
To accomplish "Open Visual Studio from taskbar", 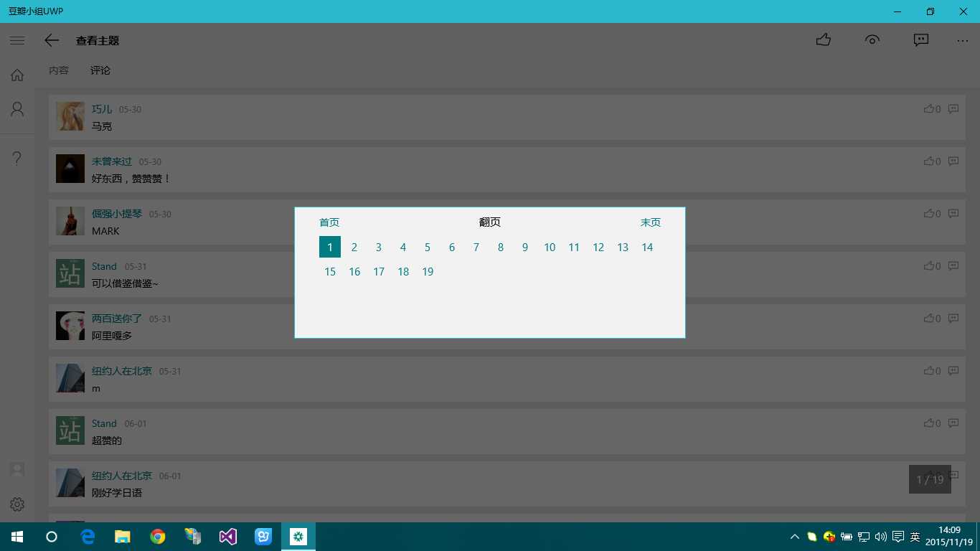I will click(228, 537).
